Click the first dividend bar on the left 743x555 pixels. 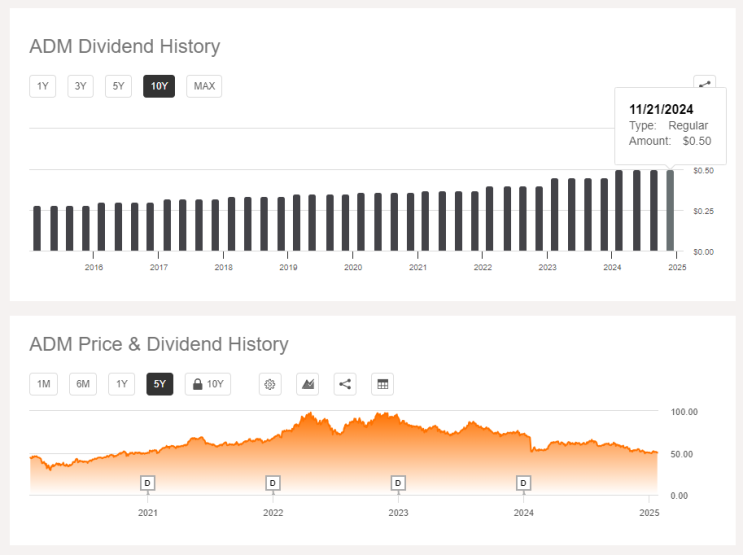coord(37,228)
